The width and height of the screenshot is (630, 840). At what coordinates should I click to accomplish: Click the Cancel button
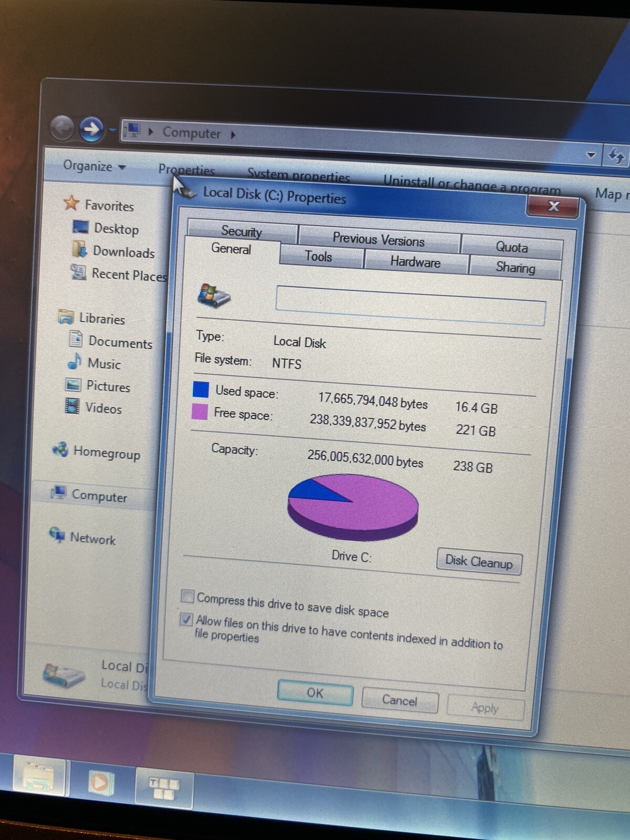(400, 700)
